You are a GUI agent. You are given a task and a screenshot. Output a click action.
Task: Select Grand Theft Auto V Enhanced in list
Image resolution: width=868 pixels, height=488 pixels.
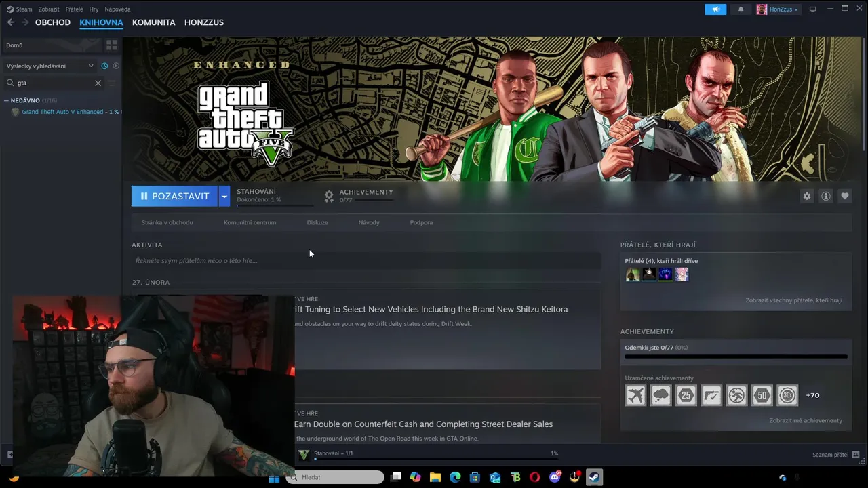click(x=65, y=112)
